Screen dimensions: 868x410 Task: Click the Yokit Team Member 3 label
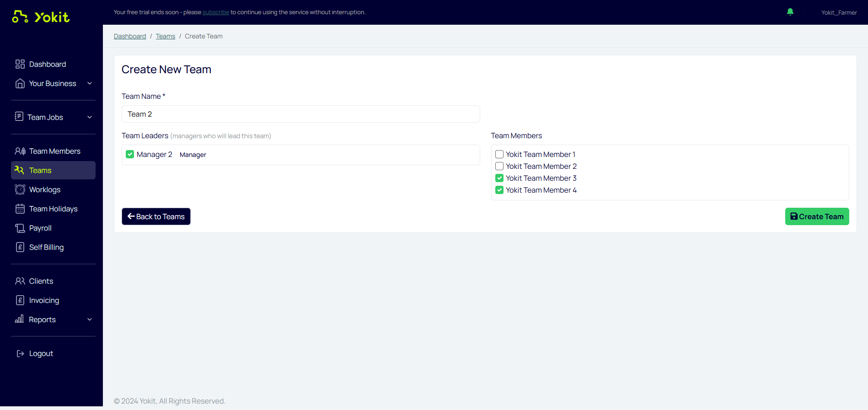(x=541, y=178)
